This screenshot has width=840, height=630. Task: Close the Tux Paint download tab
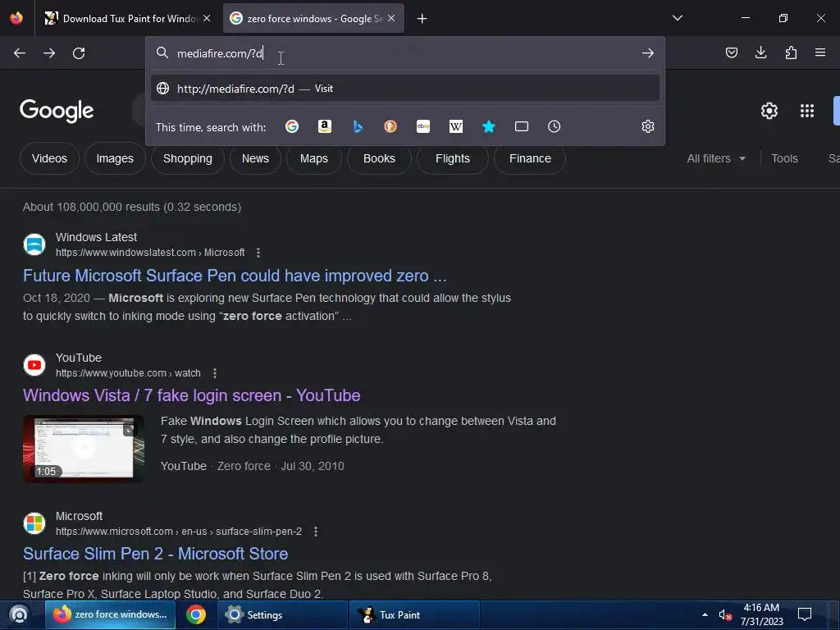[207, 18]
